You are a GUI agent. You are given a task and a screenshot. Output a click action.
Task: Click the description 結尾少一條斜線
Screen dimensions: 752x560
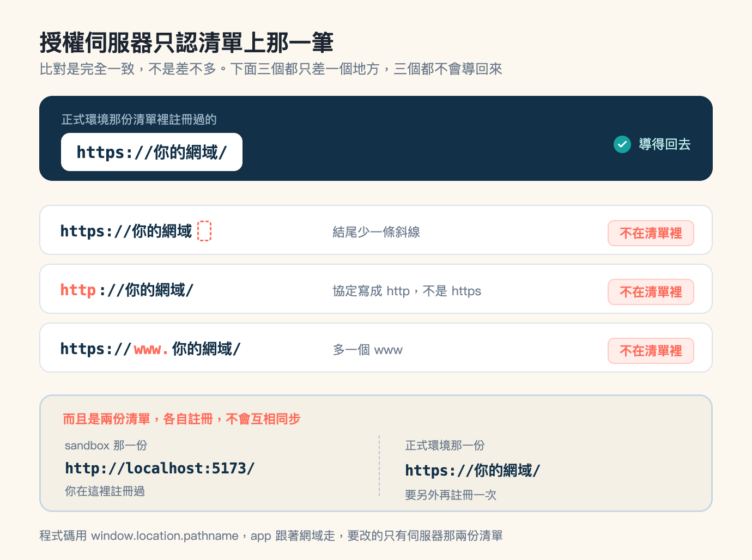(377, 232)
